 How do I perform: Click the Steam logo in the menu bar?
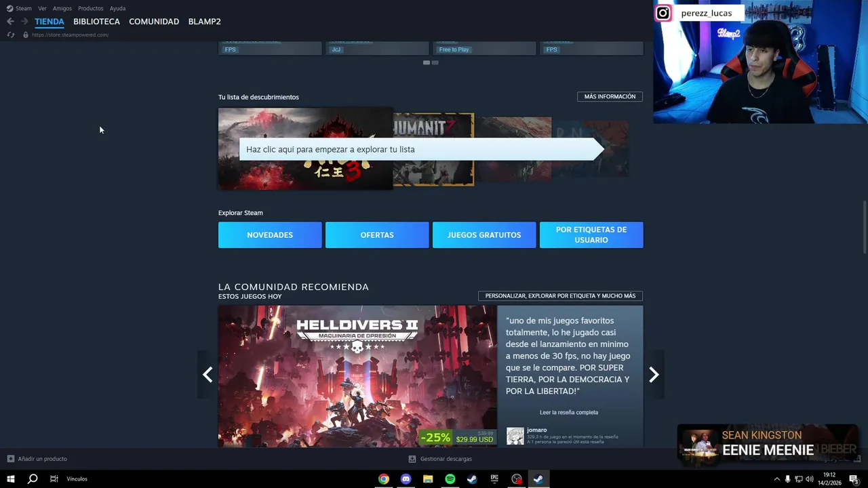(9, 8)
